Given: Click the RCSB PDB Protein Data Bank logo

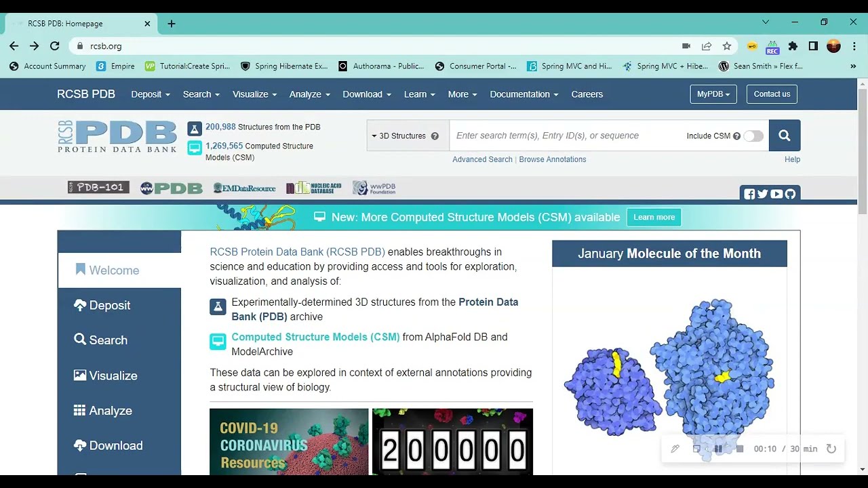Looking at the screenshot, I should tap(117, 137).
